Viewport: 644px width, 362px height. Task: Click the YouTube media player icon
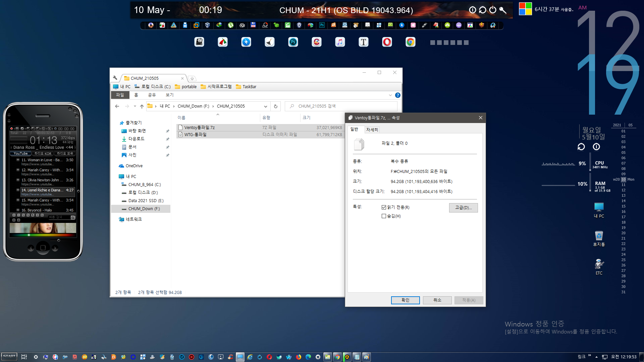[x=20, y=153]
